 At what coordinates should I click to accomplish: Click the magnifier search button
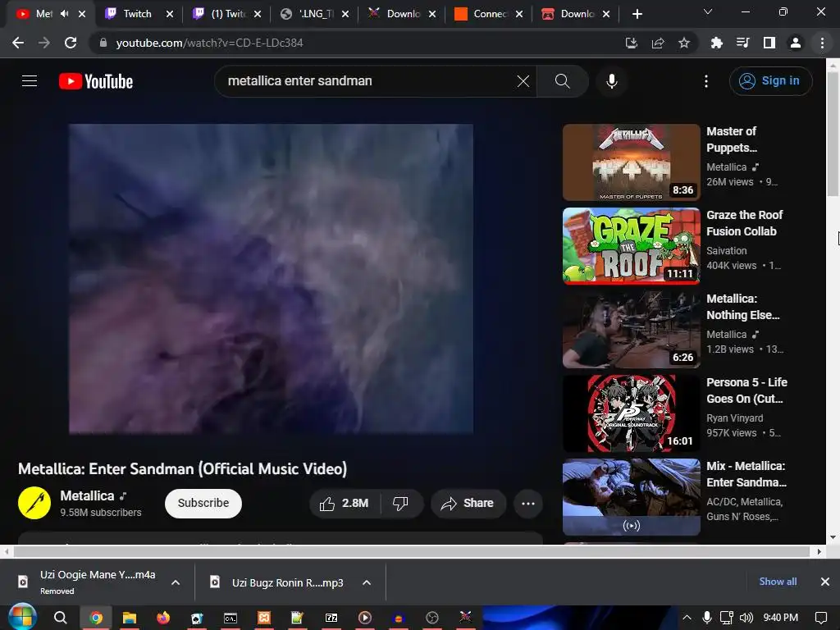562,81
